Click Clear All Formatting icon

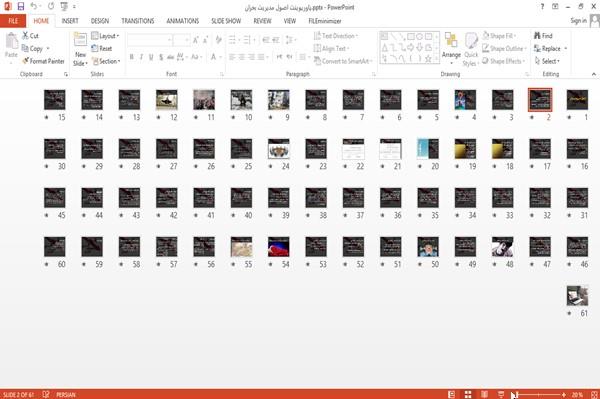pos(218,40)
